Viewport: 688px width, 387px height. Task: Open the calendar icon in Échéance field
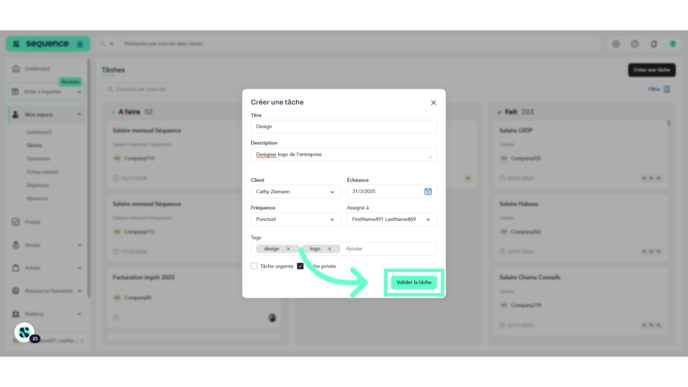point(428,191)
